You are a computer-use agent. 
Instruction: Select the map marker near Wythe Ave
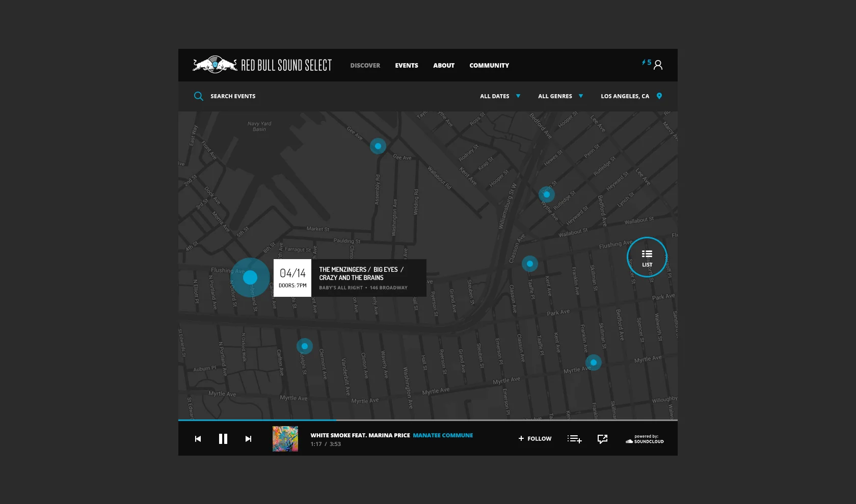(547, 194)
